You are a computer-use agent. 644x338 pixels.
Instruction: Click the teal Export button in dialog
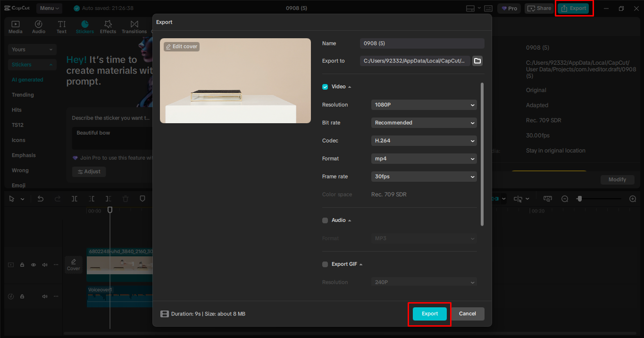(429, 314)
